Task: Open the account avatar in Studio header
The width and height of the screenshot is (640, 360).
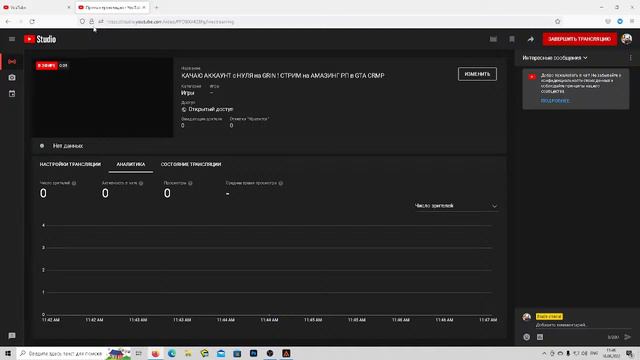Action: 627,39
